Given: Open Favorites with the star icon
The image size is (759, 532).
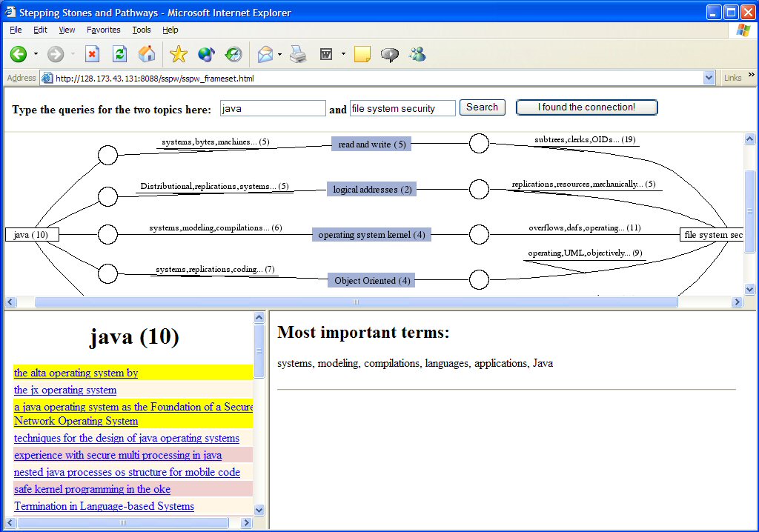Looking at the screenshot, I should pos(178,54).
